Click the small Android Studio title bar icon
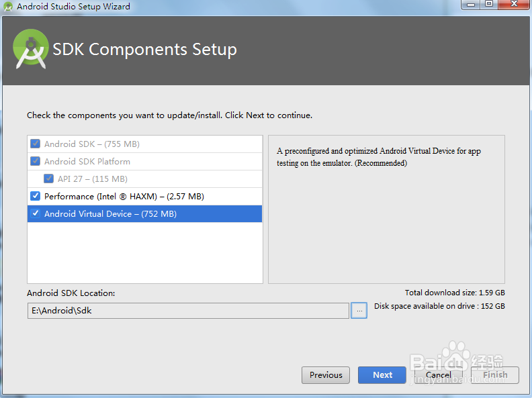 tap(8, 7)
